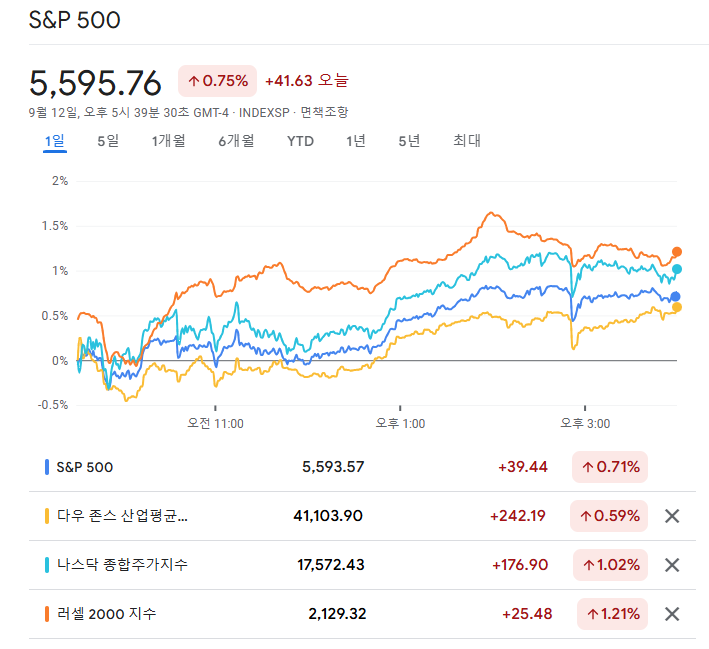Viewport: 709px width, 649px height.
Task: Click the 1.5% y-axis label
Action: click(x=55, y=226)
